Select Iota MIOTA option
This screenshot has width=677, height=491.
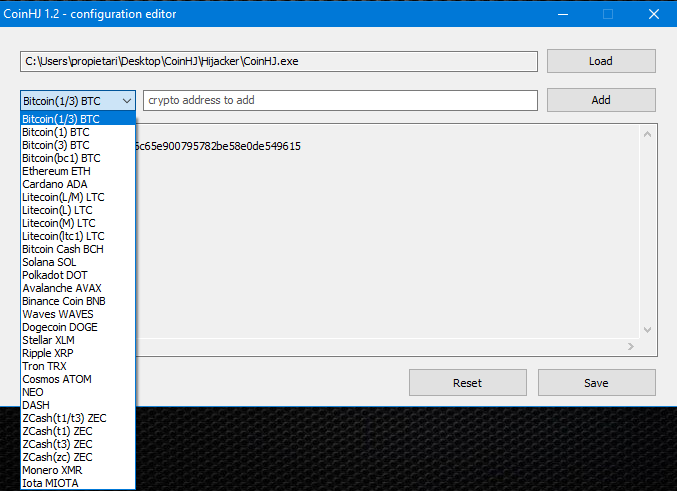[x=78, y=483]
